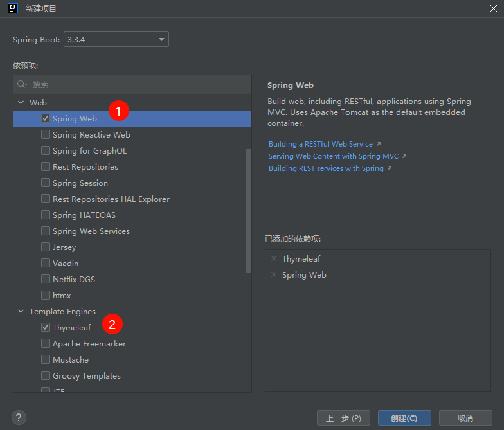Click the 创建(C) create button
The image size is (504, 430).
404,418
